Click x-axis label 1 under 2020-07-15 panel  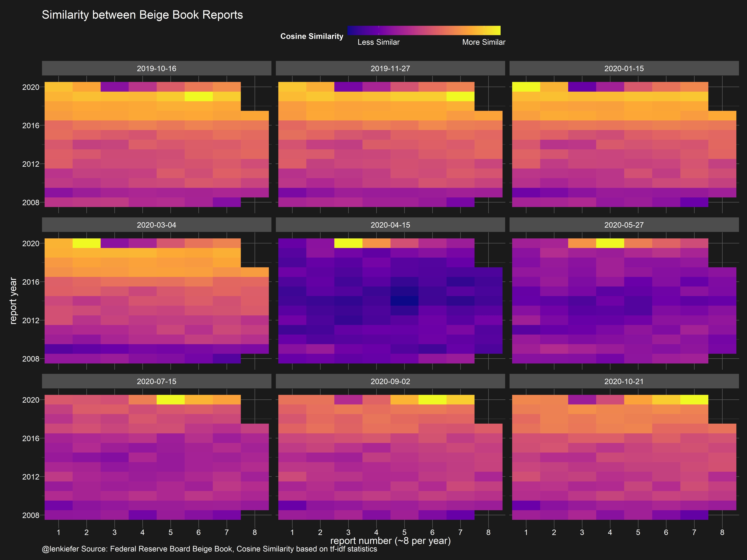(x=58, y=532)
